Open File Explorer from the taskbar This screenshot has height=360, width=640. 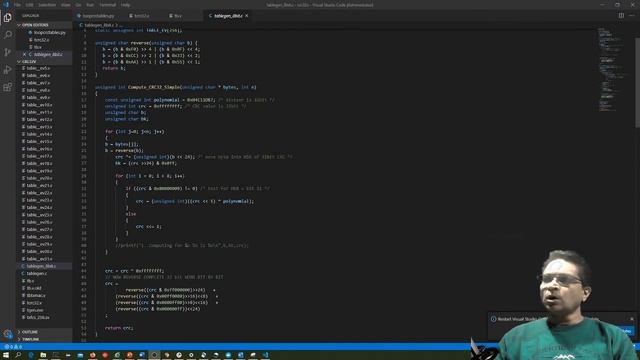[43, 355]
